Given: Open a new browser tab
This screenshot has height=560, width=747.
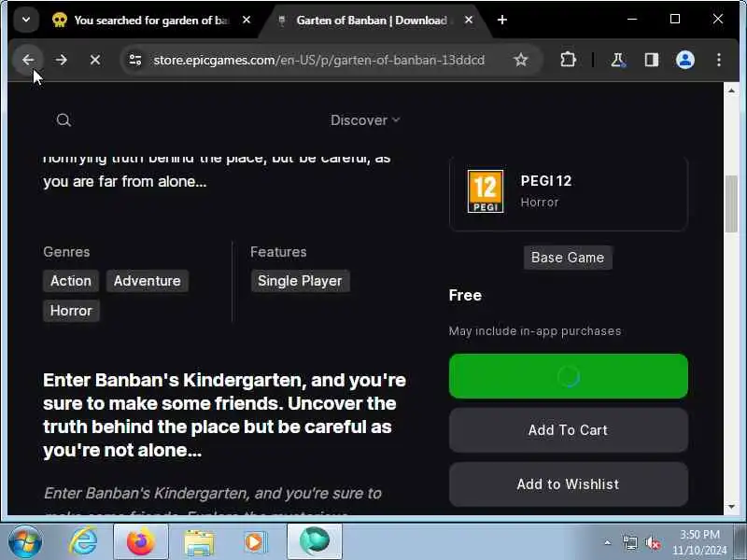Looking at the screenshot, I should pyautogui.click(x=502, y=20).
